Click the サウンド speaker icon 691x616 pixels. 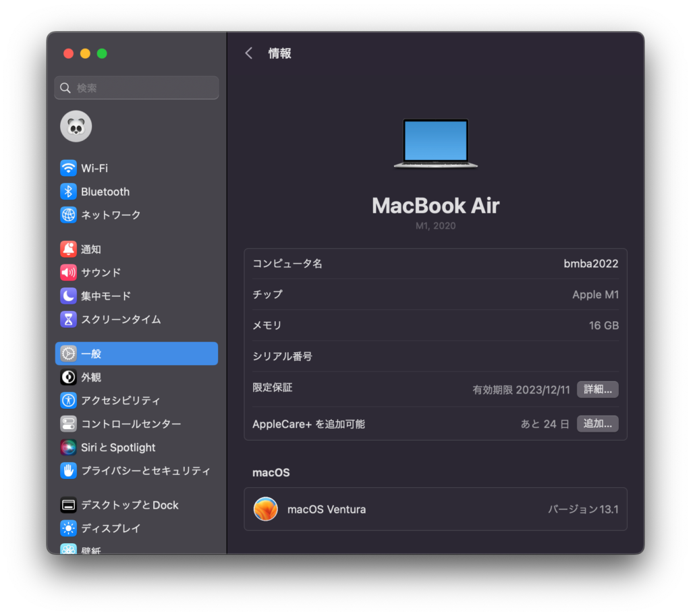point(68,273)
